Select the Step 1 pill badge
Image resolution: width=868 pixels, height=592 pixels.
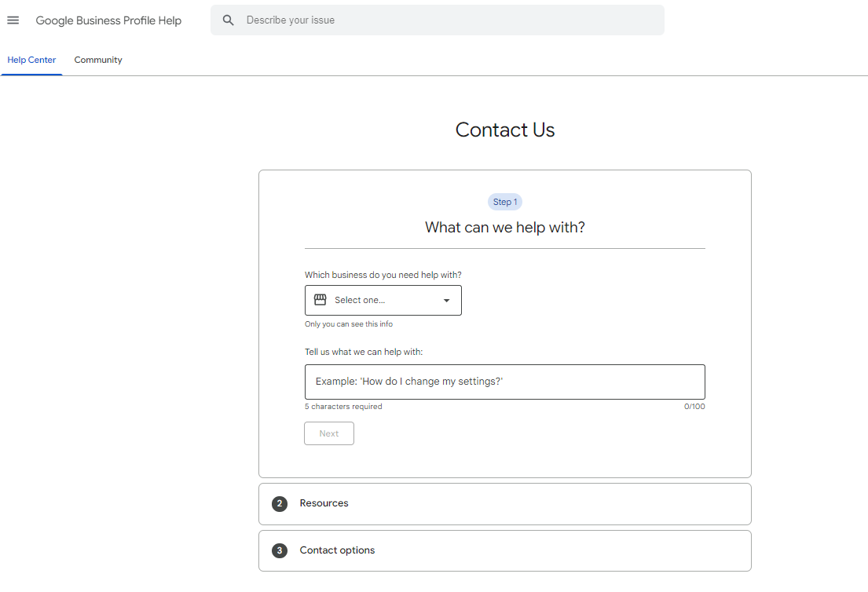[x=504, y=202]
